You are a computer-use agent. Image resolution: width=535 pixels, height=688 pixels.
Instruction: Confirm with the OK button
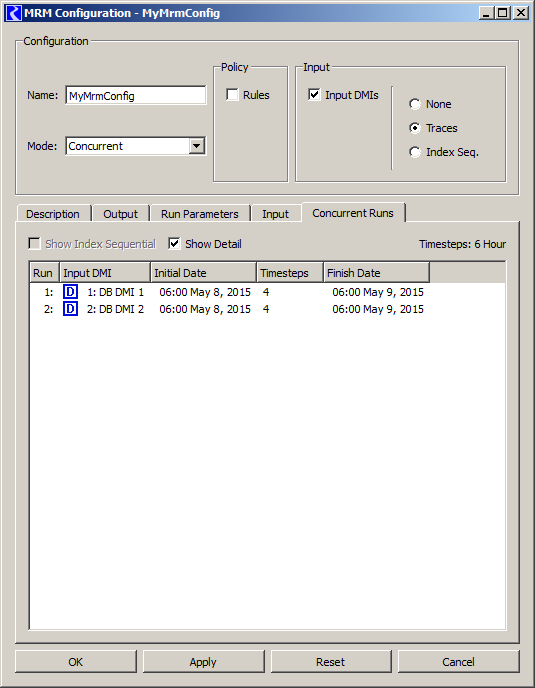click(75, 661)
